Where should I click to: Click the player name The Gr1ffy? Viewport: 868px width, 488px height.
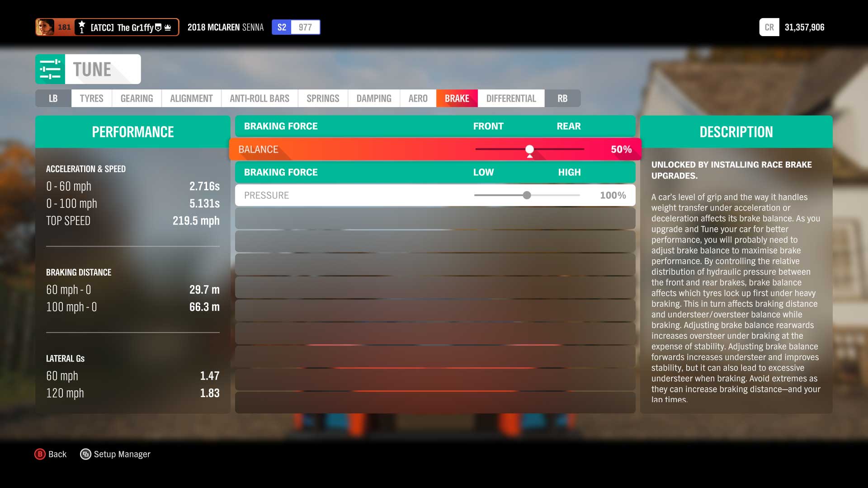point(135,28)
